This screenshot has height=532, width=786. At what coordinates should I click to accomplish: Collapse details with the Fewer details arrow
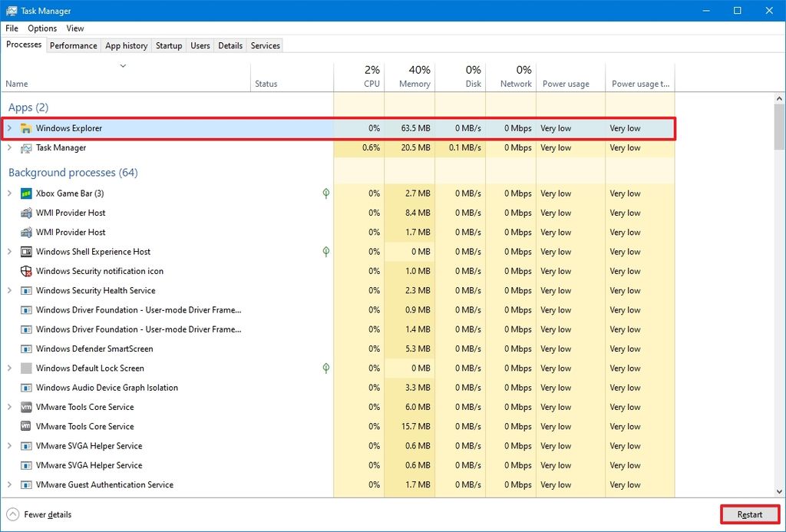click(x=13, y=514)
